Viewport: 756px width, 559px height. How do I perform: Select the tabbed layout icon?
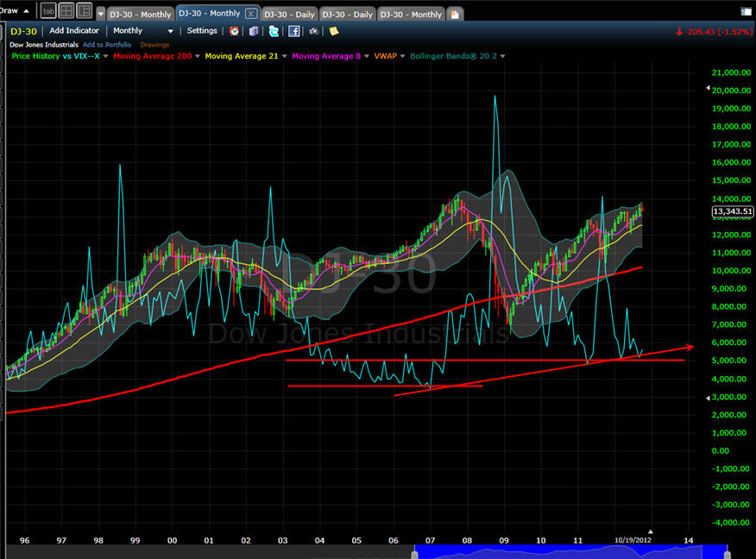tap(47, 11)
